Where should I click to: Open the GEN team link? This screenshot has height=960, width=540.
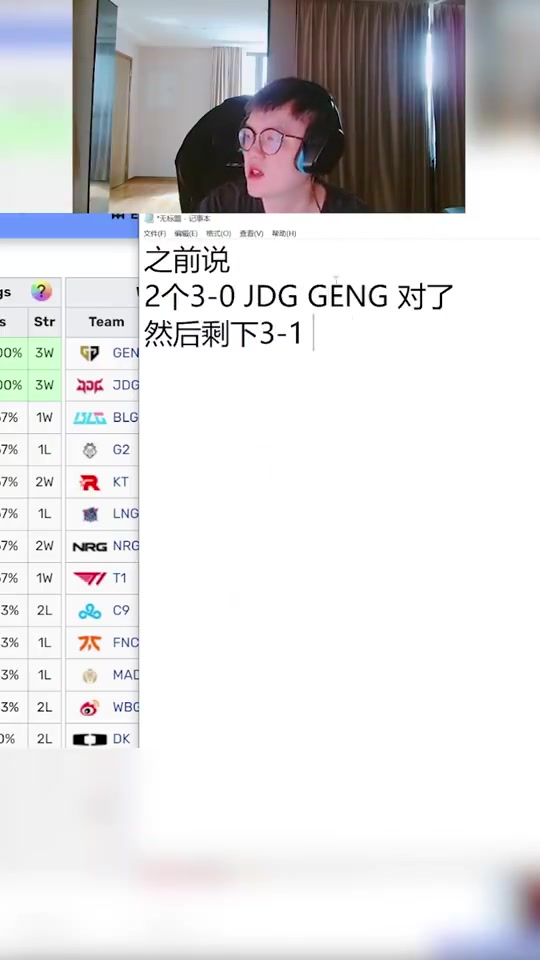[126, 353]
